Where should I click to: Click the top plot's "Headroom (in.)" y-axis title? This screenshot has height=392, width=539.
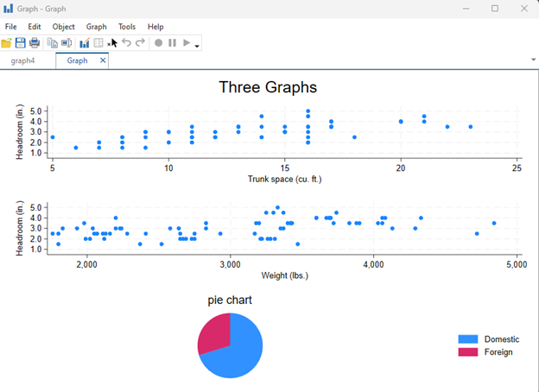pyautogui.click(x=20, y=132)
